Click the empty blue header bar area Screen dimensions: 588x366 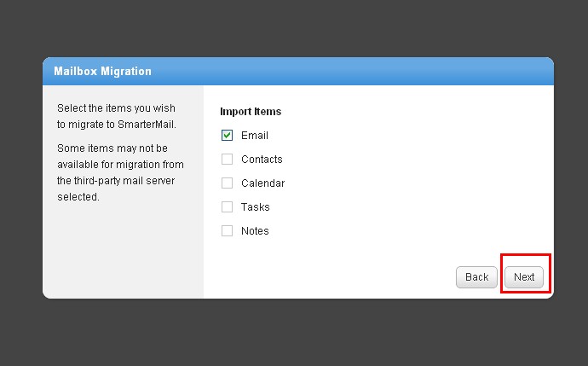[358, 71]
